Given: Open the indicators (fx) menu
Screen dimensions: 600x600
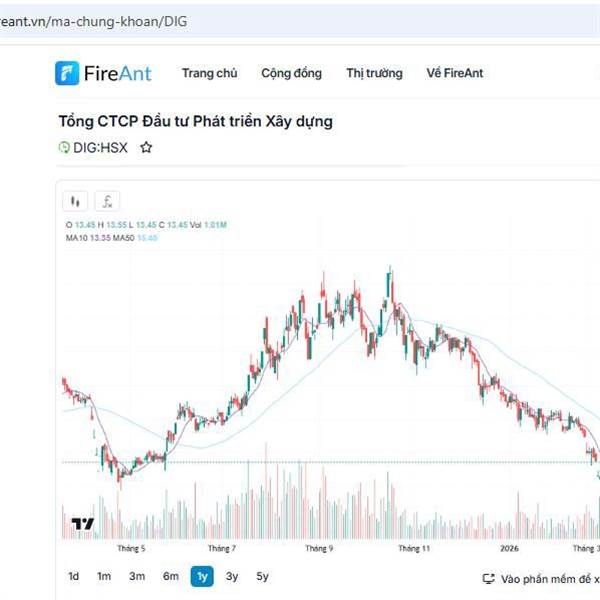Looking at the screenshot, I should point(107,200).
